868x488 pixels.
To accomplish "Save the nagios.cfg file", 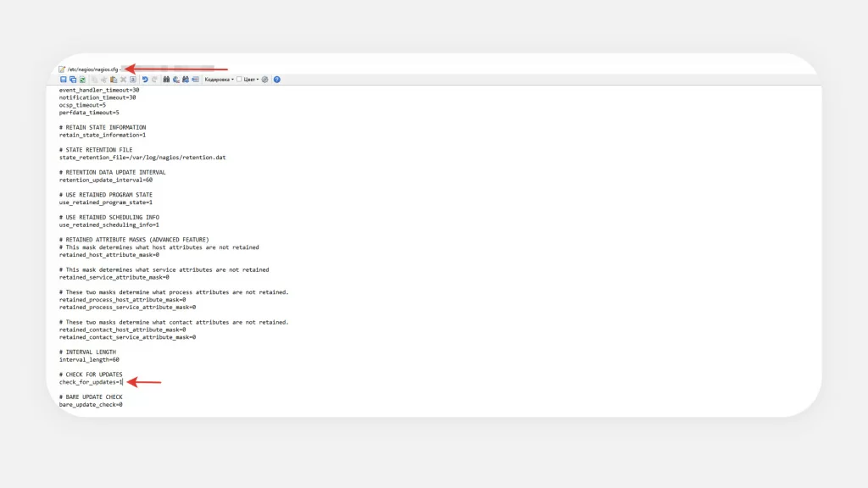I will point(62,79).
